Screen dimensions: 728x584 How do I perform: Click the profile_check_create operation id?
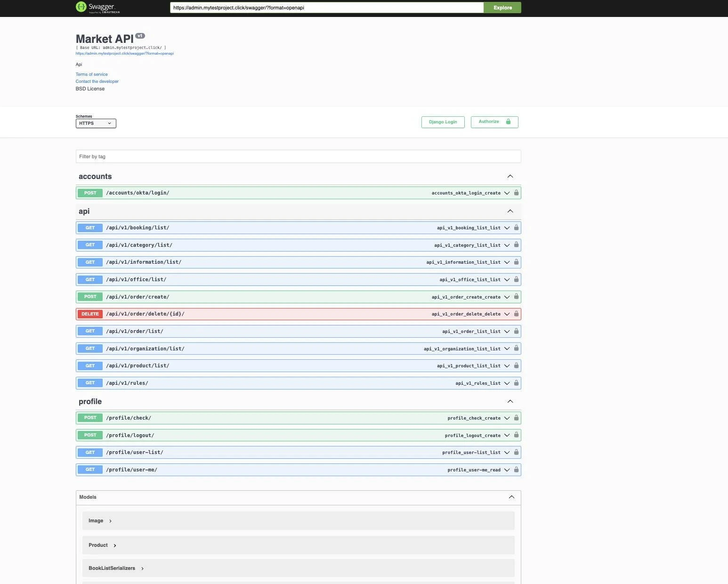(474, 418)
